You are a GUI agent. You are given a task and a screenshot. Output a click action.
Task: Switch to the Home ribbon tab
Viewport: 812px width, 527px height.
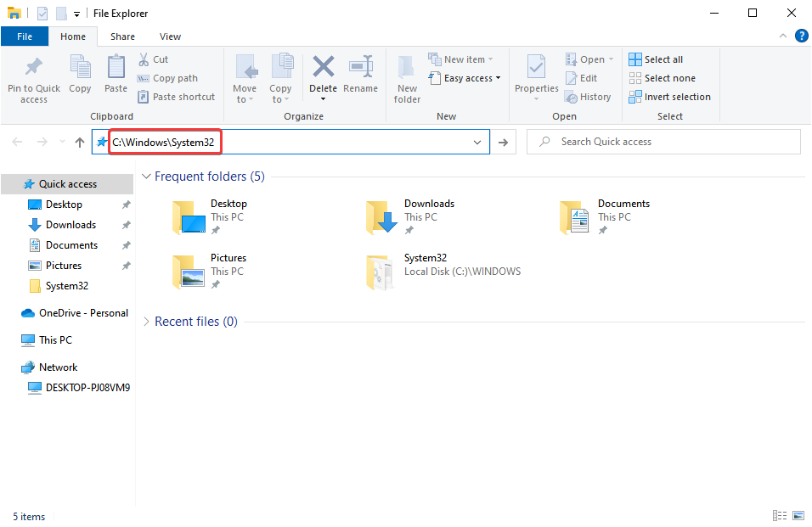pos(73,36)
